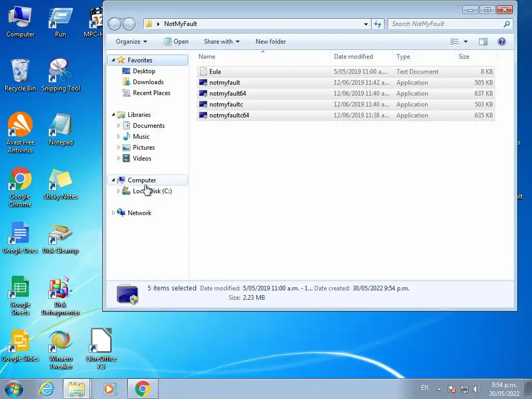The width and height of the screenshot is (532, 399).
Task: Select the Eula text document
Action: tap(345, 72)
